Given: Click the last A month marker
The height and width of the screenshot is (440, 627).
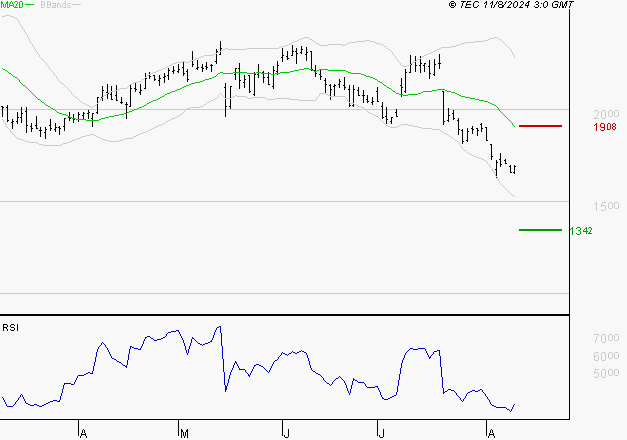Looking at the screenshot, I should pyautogui.click(x=491, y=434).
